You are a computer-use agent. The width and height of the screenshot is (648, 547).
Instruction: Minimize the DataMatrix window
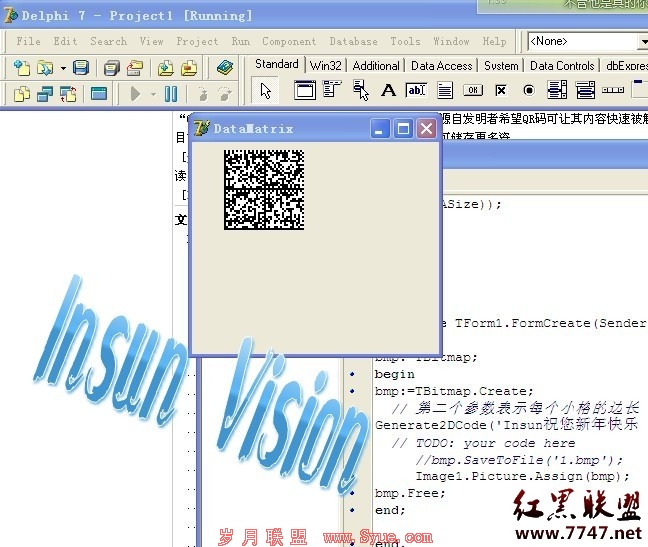(x=380, y=129)
